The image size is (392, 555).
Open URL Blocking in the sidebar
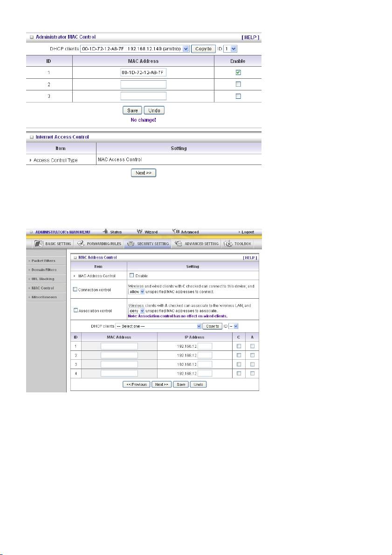coord(43,279)
